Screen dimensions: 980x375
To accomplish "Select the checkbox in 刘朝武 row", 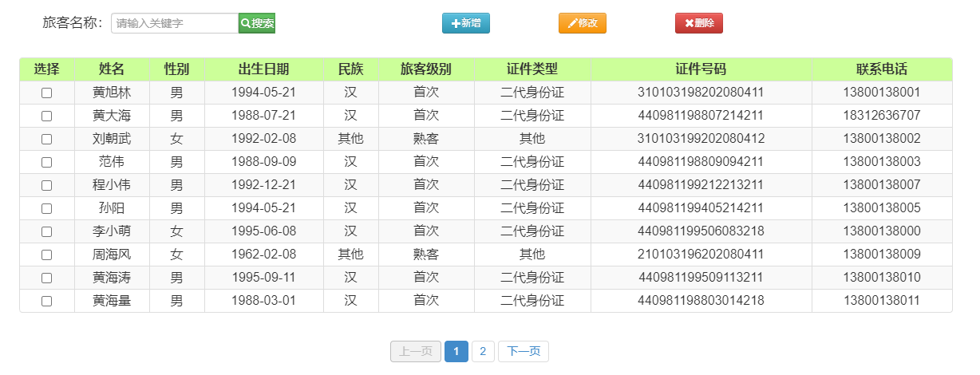I will (47, 139).
